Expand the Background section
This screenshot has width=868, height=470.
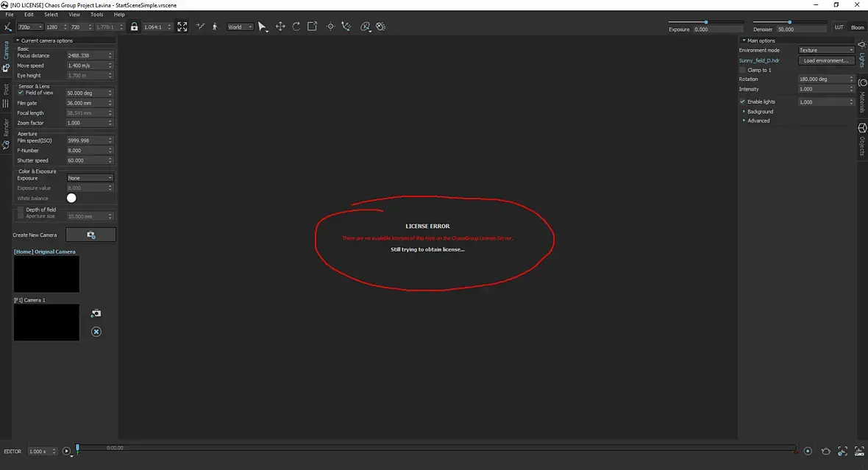758,111
